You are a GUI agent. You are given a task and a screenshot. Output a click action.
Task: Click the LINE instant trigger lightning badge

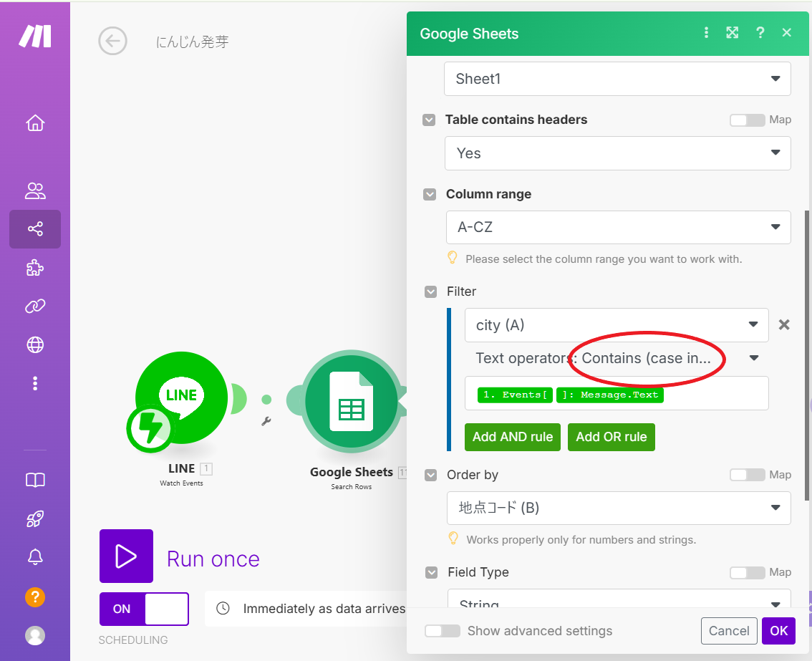150,429
